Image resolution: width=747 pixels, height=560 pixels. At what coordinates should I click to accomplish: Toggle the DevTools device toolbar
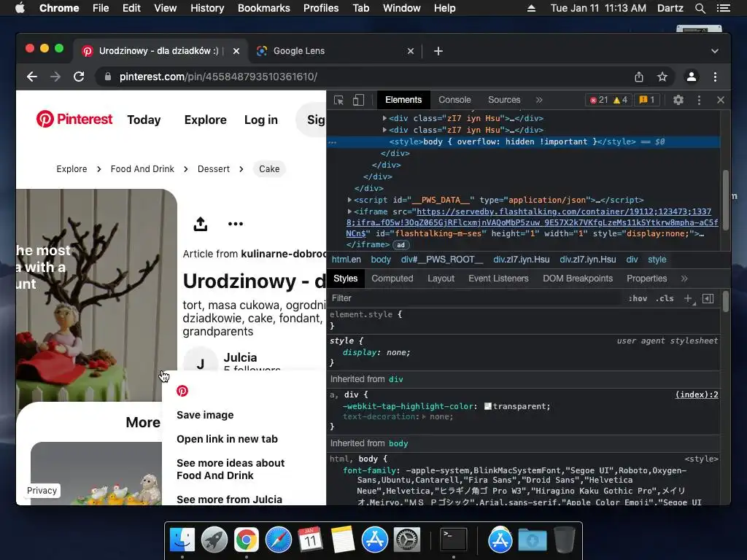[358, 100]
